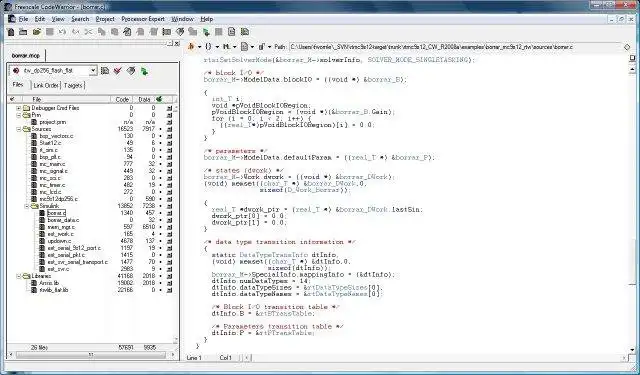Select mc9s12dp256.c in the file tree

(x=58, y=199)
